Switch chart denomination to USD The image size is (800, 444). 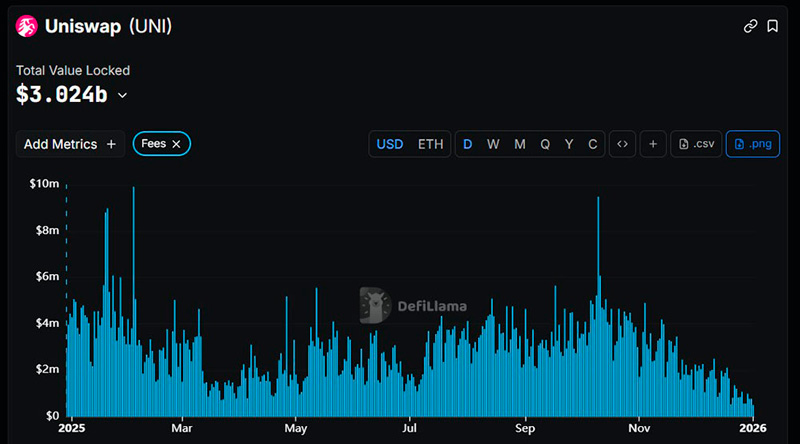pyautogui.click(x=390, y=144)
